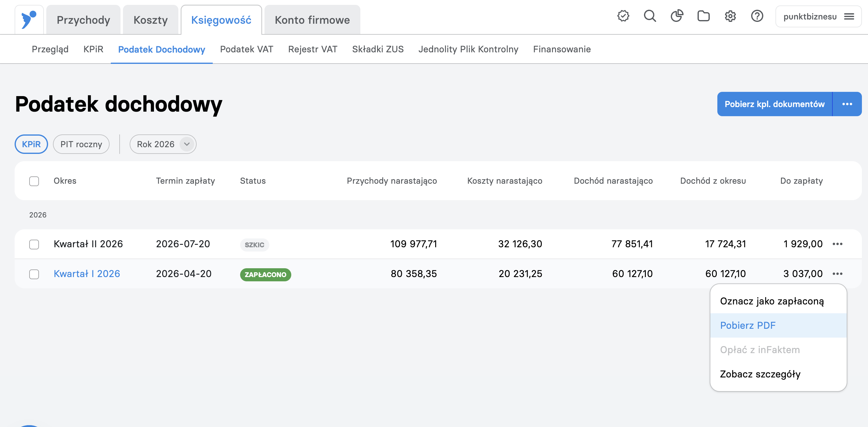This screenshot has height=427, width=868.
Task: Open the help question mark icon
Action: (757, 16)
